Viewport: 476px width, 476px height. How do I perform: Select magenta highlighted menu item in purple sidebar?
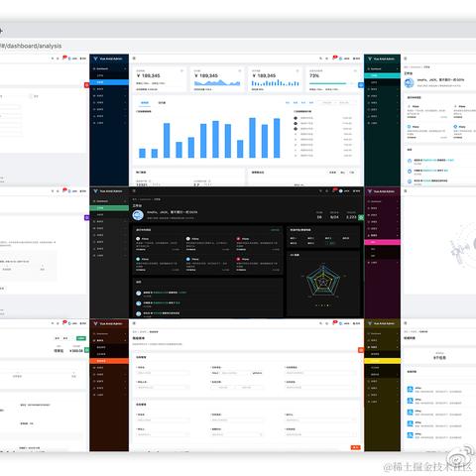click(382, 242)
